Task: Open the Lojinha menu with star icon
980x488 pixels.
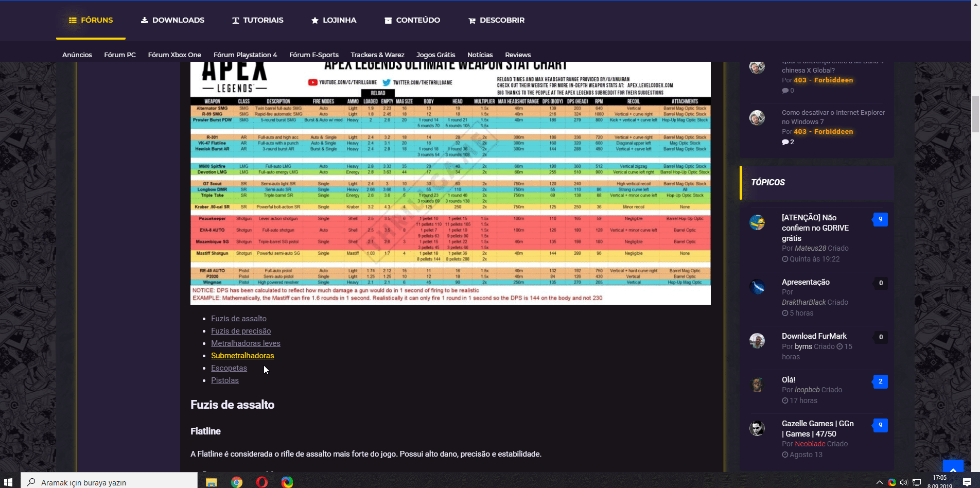Action: 334,20
